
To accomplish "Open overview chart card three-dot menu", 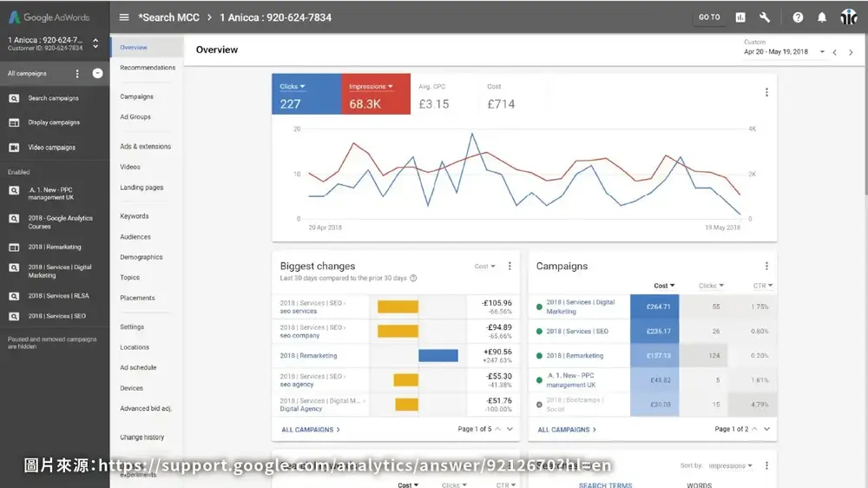I will click(x=766, y=92).
